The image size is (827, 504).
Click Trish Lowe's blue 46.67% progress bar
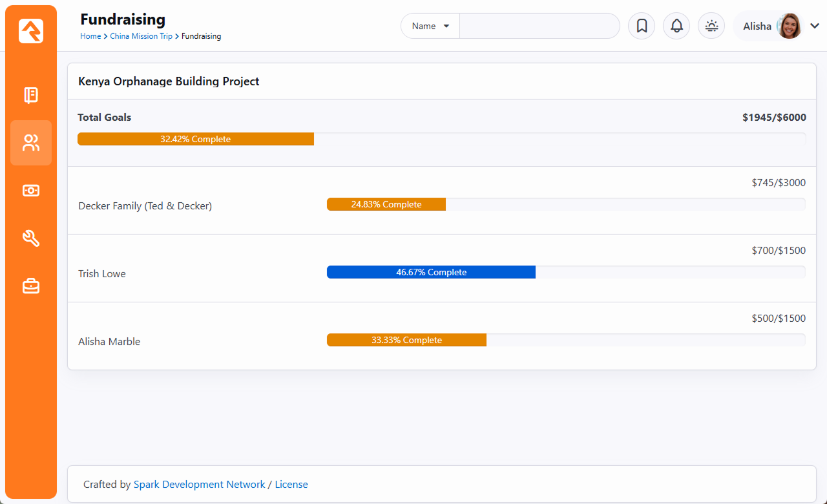click(431, 272)
